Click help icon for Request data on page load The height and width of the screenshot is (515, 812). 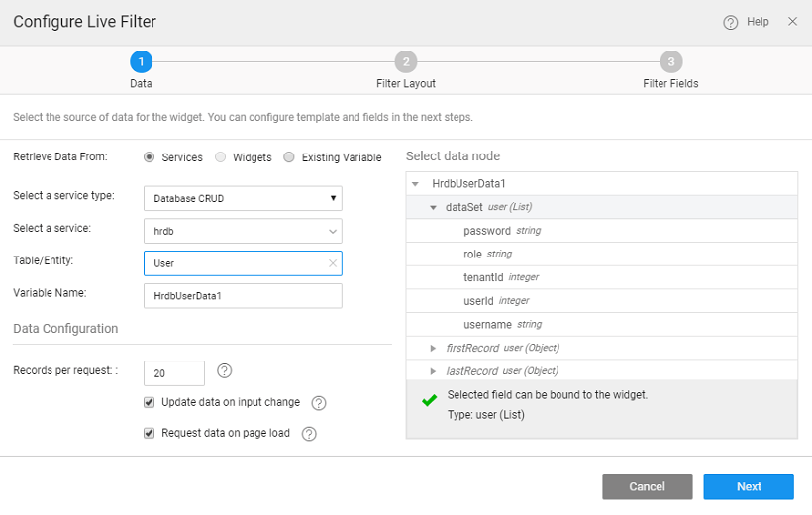[x=309, y=434]
